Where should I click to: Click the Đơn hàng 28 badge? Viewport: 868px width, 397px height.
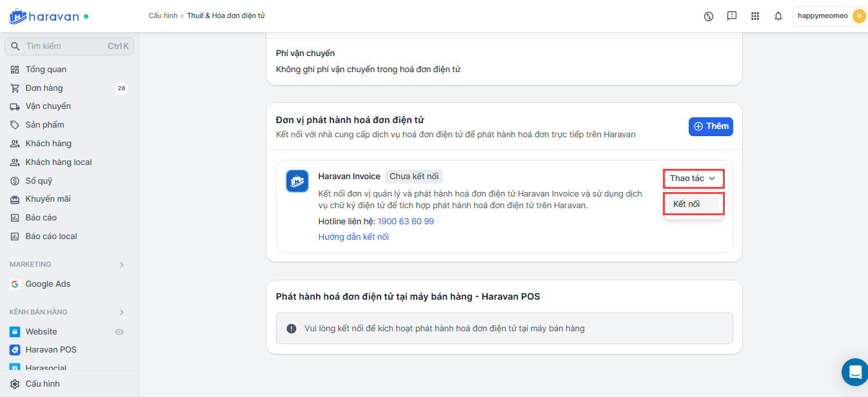tap(121, 88)
